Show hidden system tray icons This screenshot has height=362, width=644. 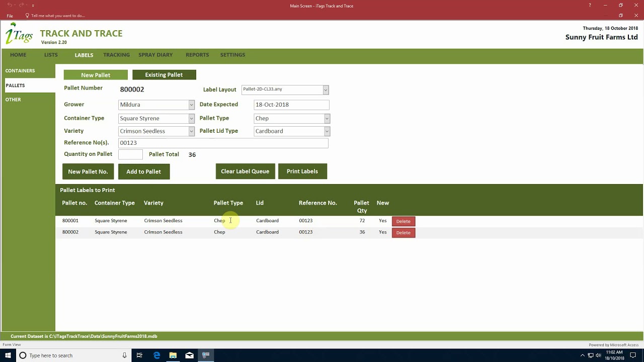(x=583, y=355)
